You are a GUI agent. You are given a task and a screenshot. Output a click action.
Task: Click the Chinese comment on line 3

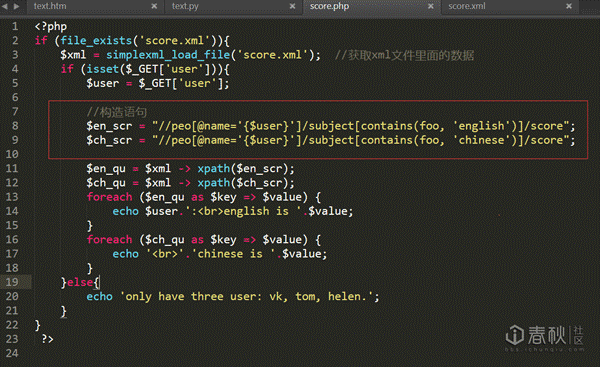[404, 55]
